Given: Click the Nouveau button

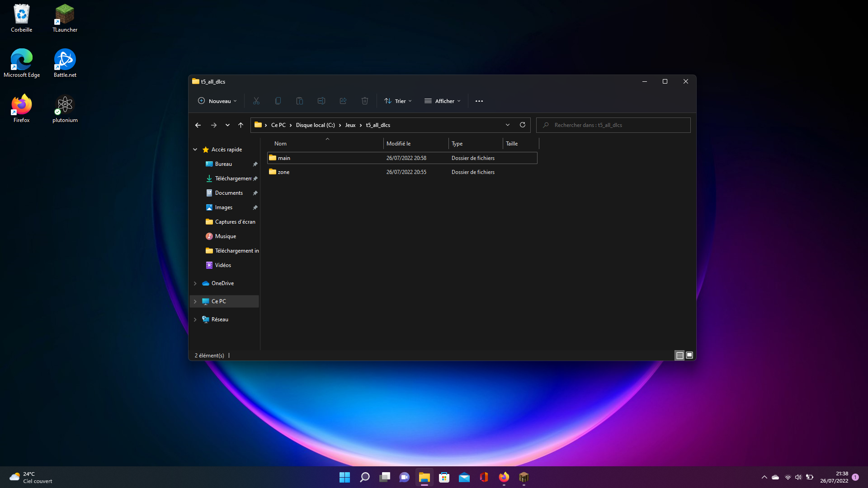Looking at the screenshot, I should click(217, 101).
